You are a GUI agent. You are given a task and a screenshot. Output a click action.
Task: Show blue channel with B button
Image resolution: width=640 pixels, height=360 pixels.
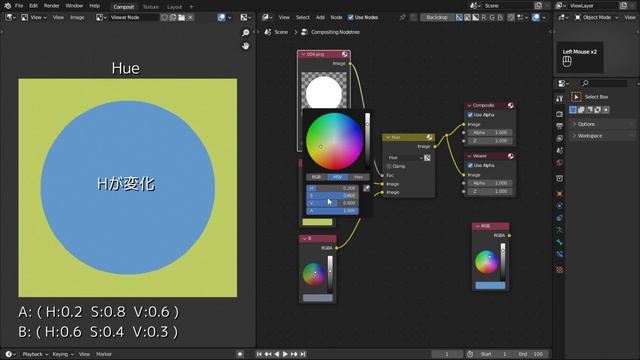click(x=500, y=17)
